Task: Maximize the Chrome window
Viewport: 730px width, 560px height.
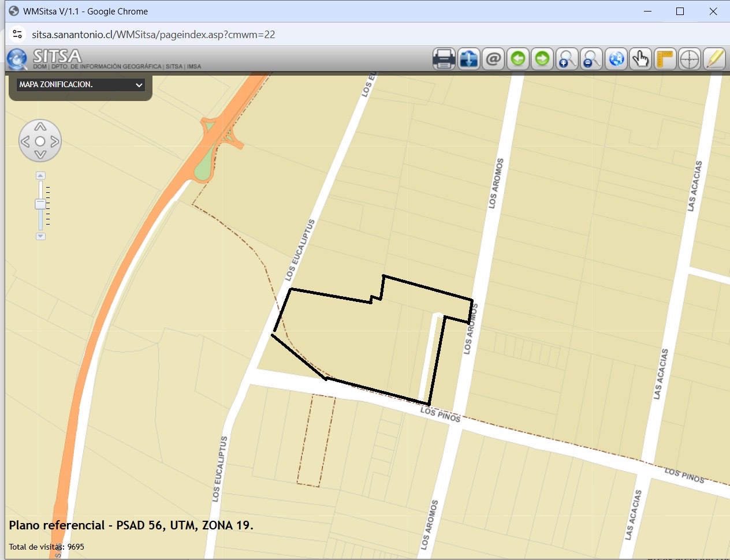Action: click(680, 12)
